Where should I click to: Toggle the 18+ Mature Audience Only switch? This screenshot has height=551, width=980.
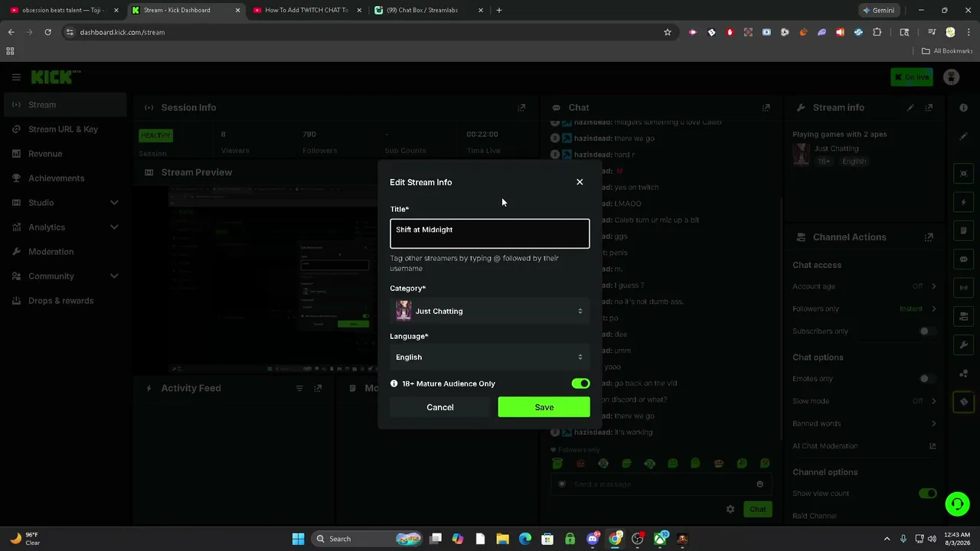tap(580, 383)
